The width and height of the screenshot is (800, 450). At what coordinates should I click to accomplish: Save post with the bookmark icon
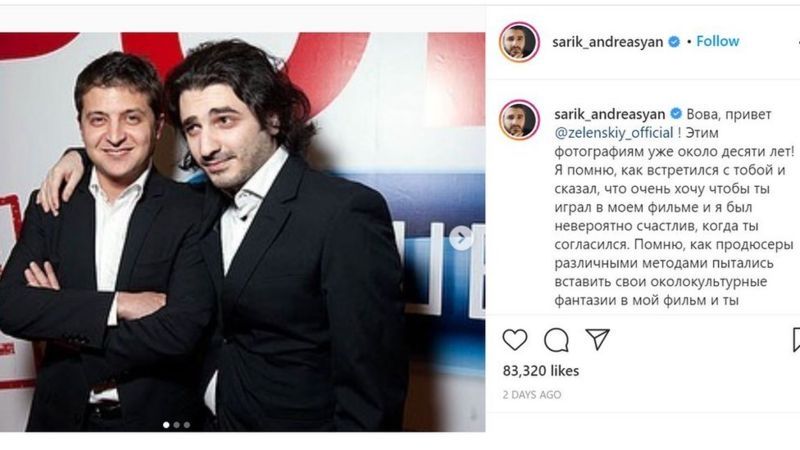796,340
